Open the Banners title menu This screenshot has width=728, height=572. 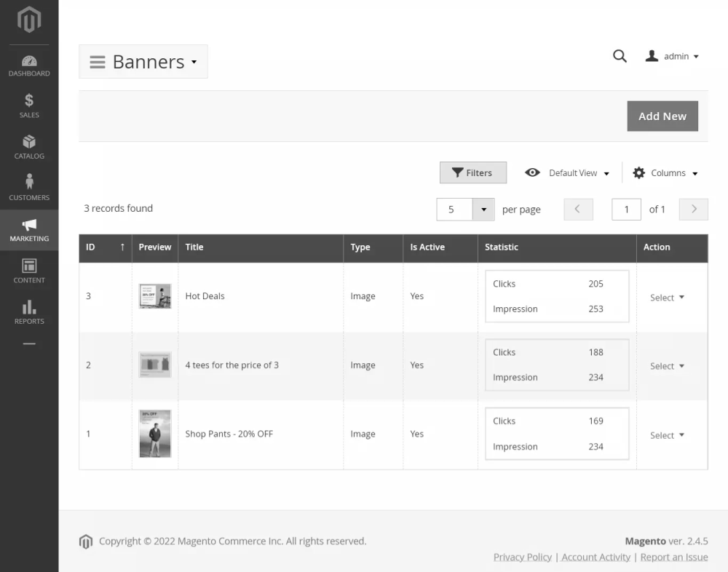(143, 62)
